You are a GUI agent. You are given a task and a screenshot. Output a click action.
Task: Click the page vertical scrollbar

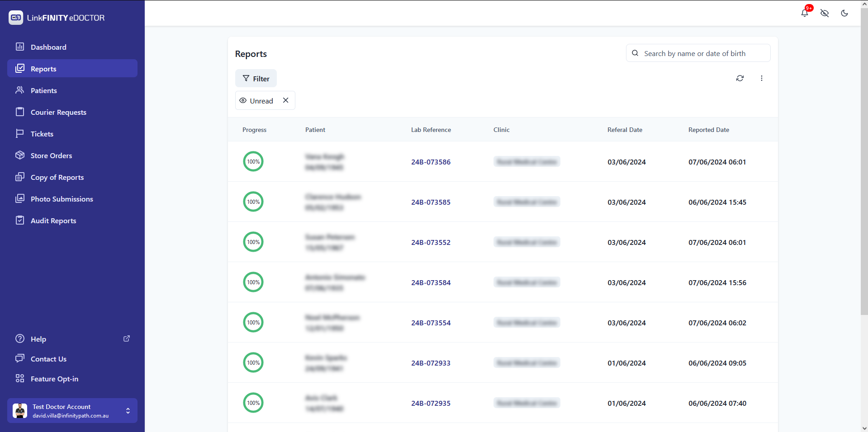pyautogui.click(x=864, y=161)
